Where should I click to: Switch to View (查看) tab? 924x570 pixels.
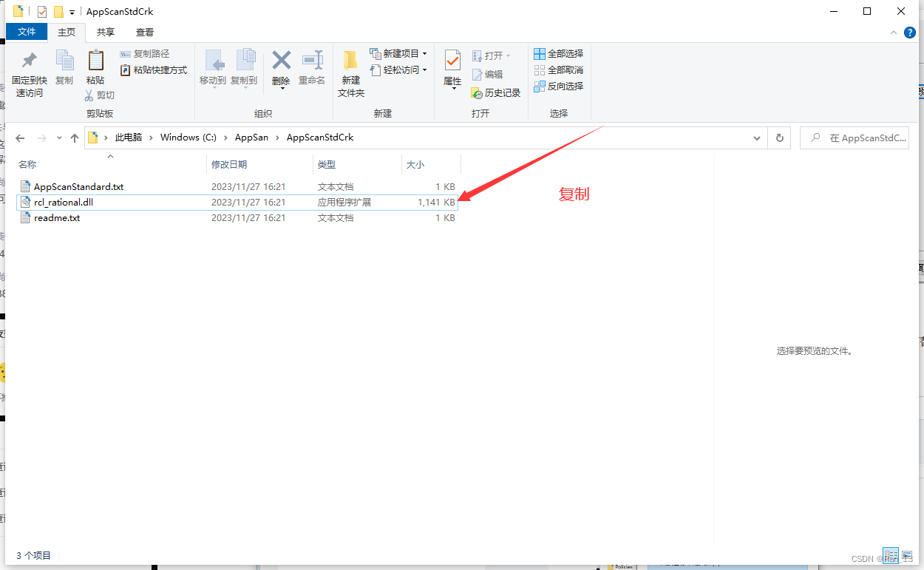pyautogui.click(x=145, y=32)
